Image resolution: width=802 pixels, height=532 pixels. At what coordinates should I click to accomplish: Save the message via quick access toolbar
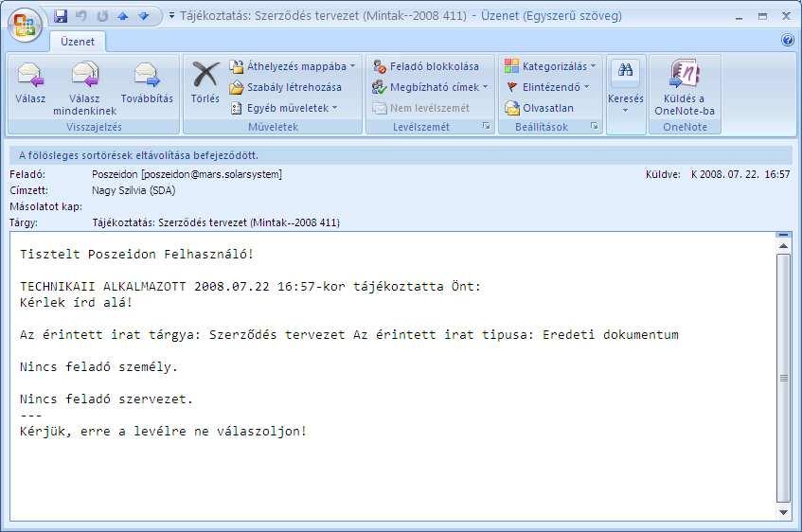(61, 16)
